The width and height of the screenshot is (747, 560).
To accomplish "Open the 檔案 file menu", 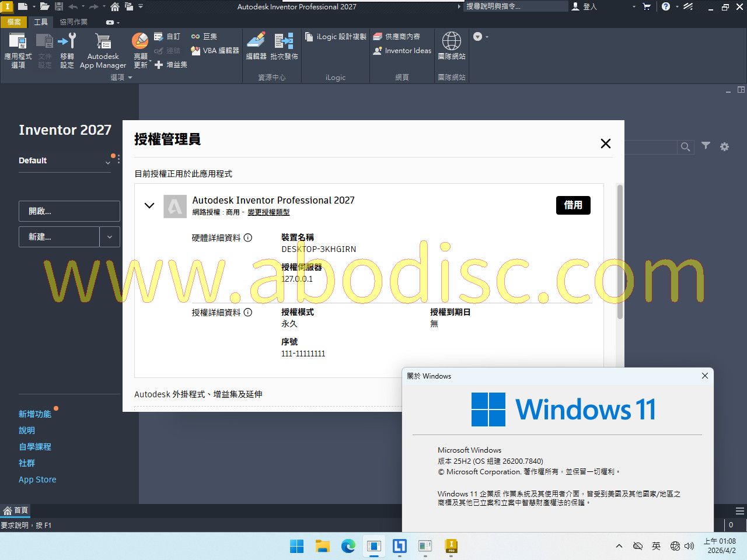I will (14, 22).
